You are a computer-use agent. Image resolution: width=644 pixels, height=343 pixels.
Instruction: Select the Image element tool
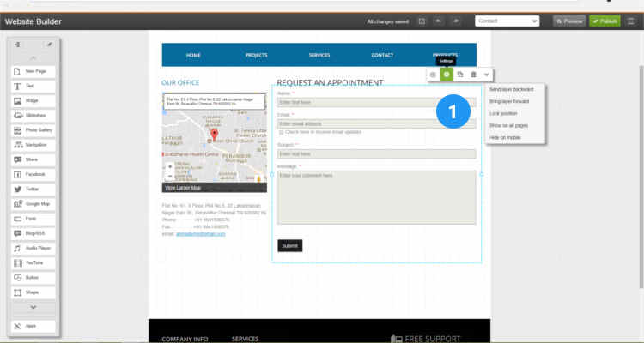pos(33,101)
